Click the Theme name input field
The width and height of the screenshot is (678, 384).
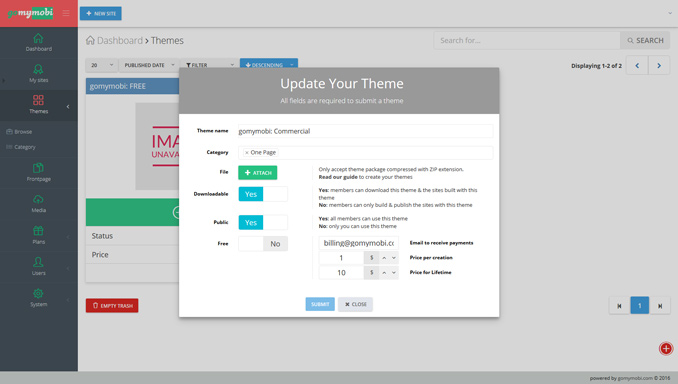click(x=365, y=131)
